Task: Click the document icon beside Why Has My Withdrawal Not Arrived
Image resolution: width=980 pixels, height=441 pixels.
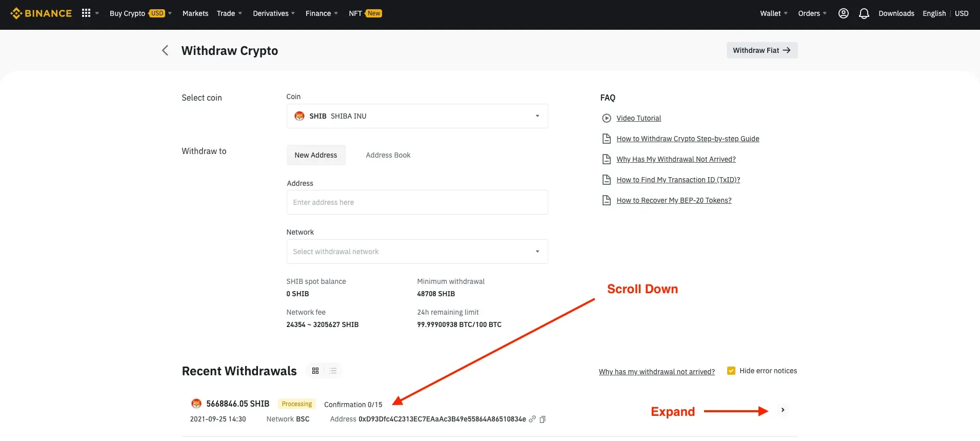Action: point(607,159)
